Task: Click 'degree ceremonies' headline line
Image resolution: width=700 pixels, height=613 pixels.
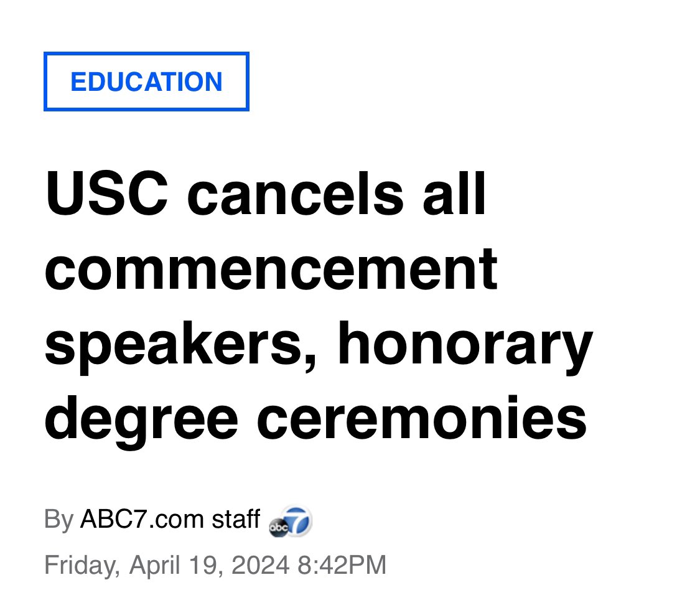Action: pos(315,419)
